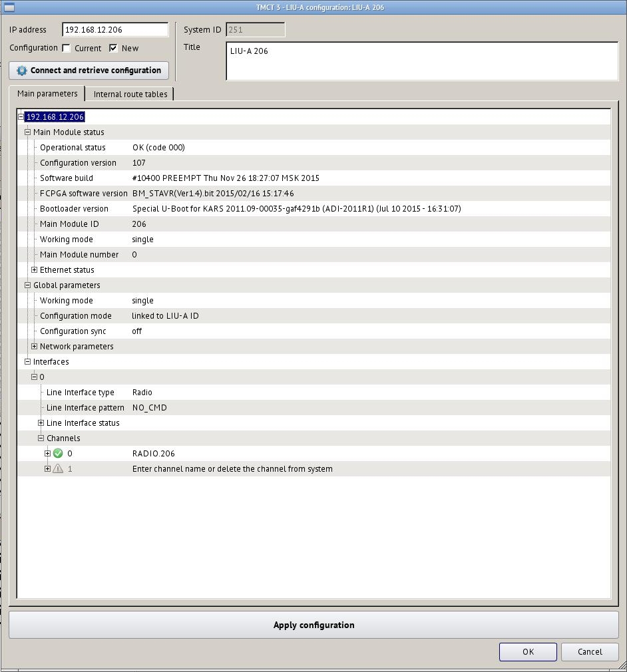Select 'FCPGA software version' row
Screen dimensions: 627x672
click(x=314, y=194)
